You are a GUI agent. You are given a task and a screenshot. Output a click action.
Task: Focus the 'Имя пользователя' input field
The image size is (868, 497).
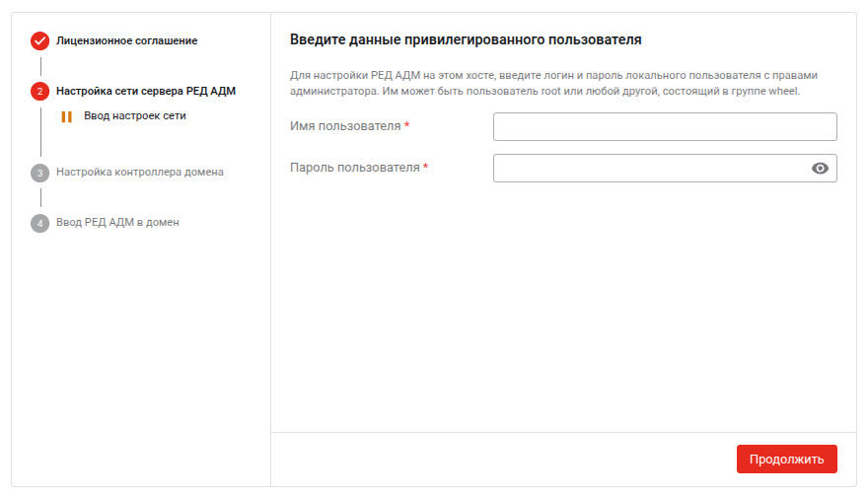pyautogui.click(x=664, y=127)
